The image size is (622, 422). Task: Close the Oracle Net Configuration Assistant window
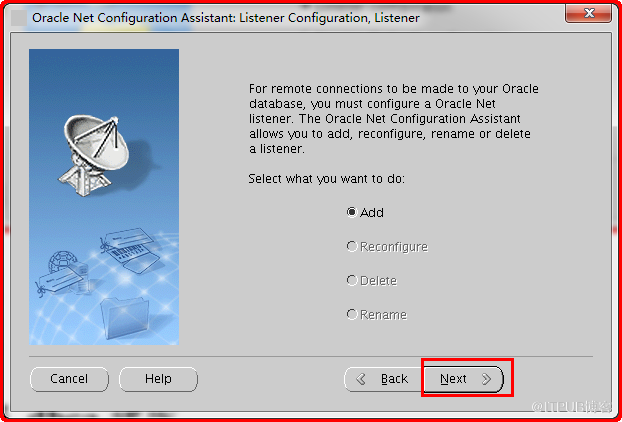pos(588,14)
